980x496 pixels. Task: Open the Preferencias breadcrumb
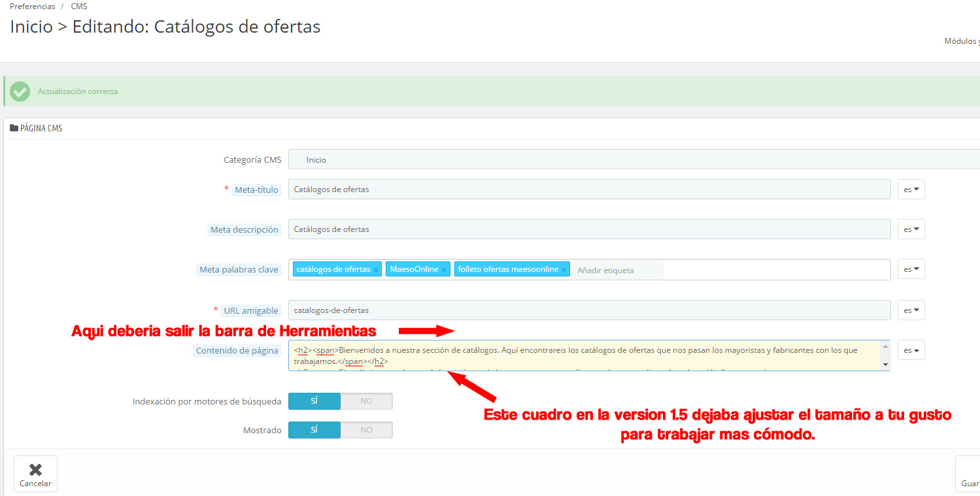pos(33,6)
